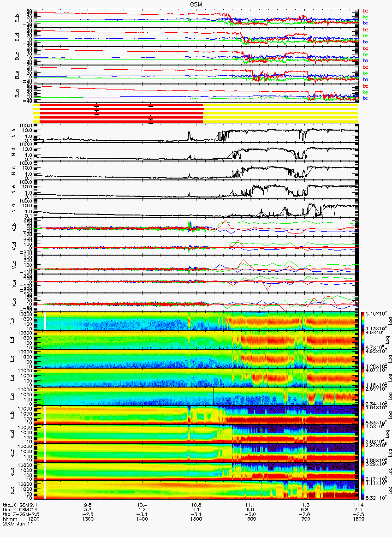Click the Z-GSM value −2.8

304,514
